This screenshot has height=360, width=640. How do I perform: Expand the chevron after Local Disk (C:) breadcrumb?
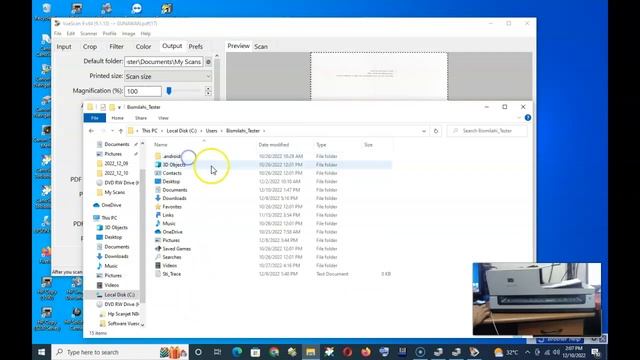coord(201,131)
